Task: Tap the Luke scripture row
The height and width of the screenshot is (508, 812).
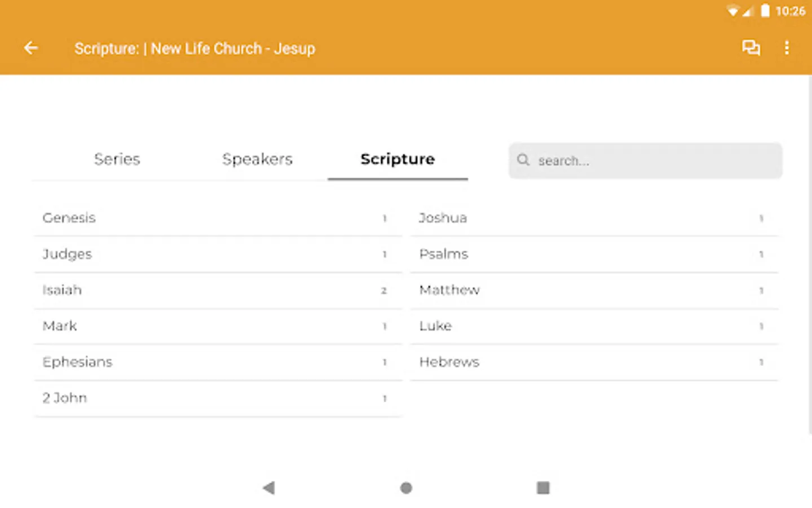Action: pyautogui.click(x=593, y=326)
